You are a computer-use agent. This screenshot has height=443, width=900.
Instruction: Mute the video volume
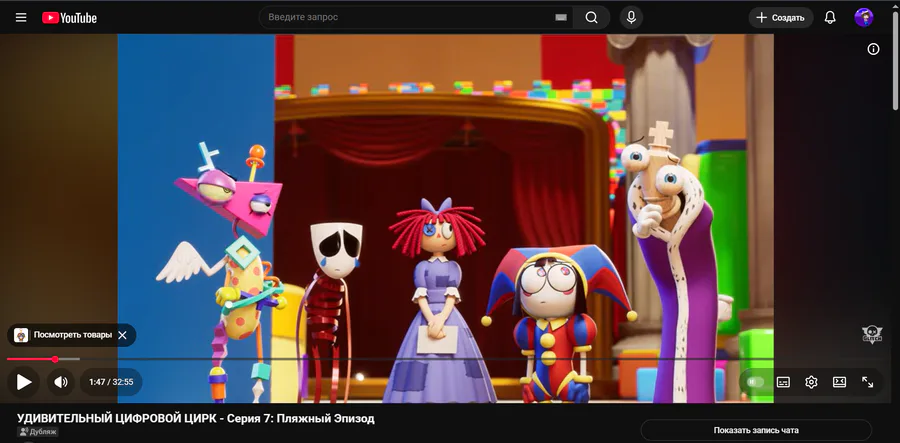[61, 382]
